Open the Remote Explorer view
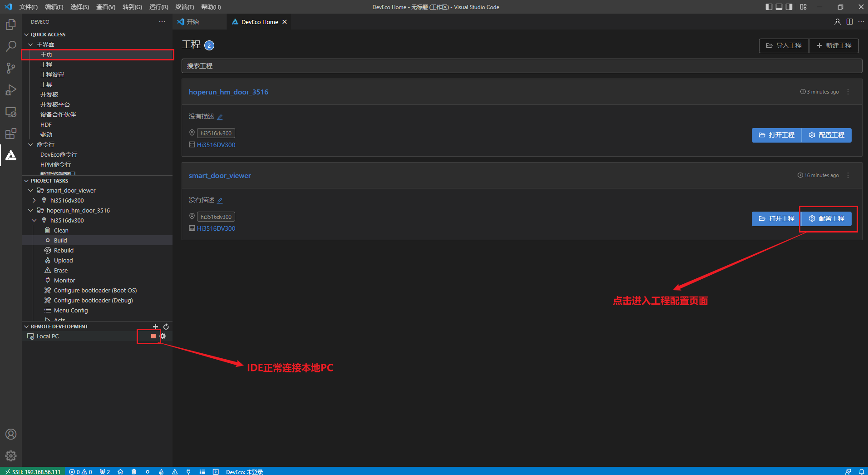Viewport: 868px width, 475px height. (x=11, y=112)
